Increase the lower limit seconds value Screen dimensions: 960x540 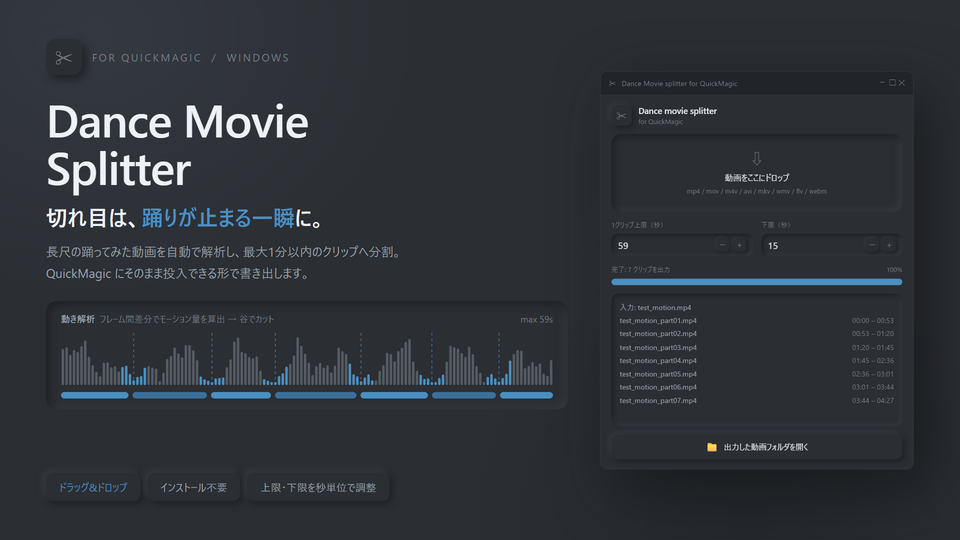(x=889, y=246)
